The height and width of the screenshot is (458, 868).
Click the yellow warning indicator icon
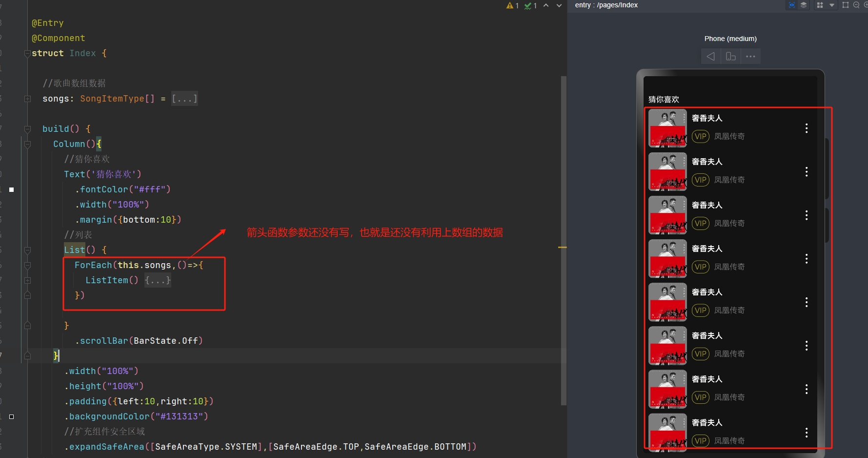pos(510,6)
